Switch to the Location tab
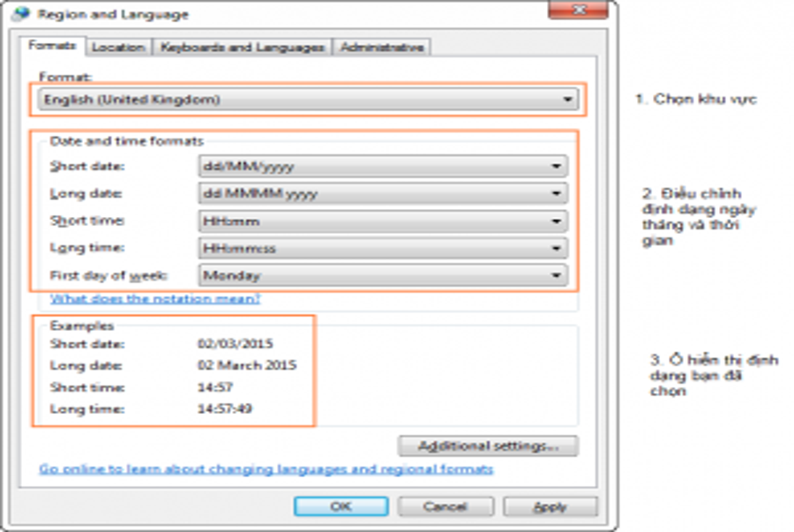794x532 pixels. 118,47
